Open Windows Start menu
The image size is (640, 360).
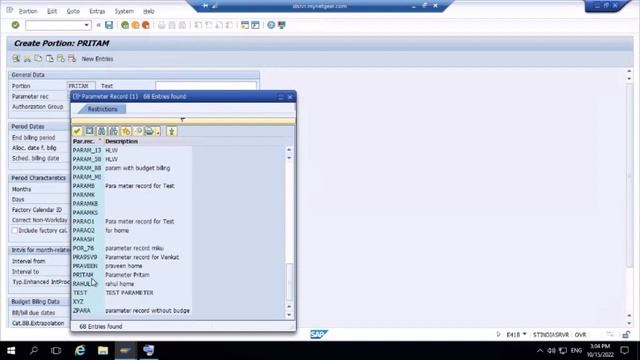click(x=11, y=350)
